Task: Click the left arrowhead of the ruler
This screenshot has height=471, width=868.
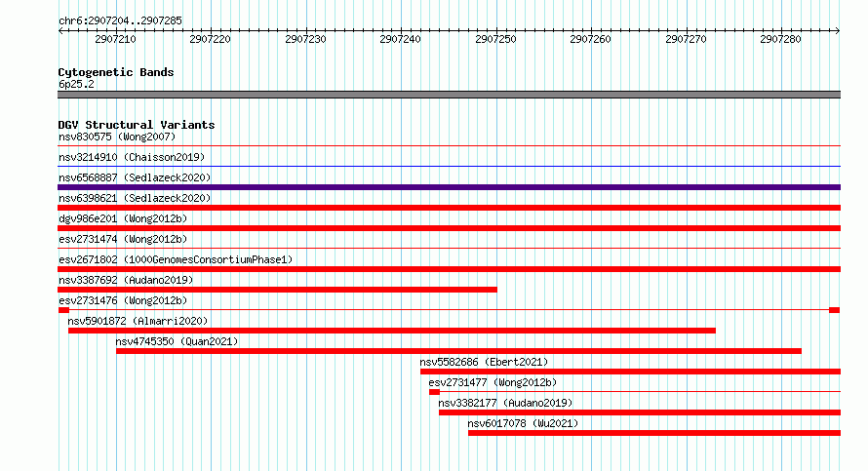Action: click(60, 31)
